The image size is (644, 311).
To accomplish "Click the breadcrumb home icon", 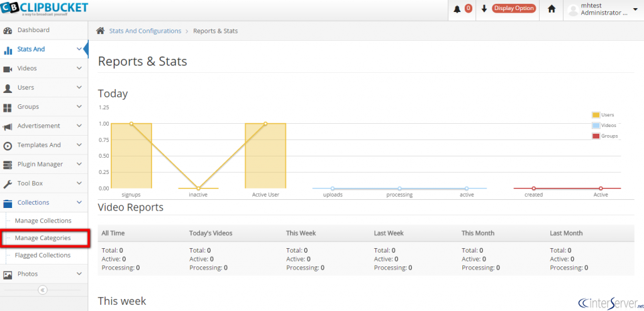I will coord(100,31).
